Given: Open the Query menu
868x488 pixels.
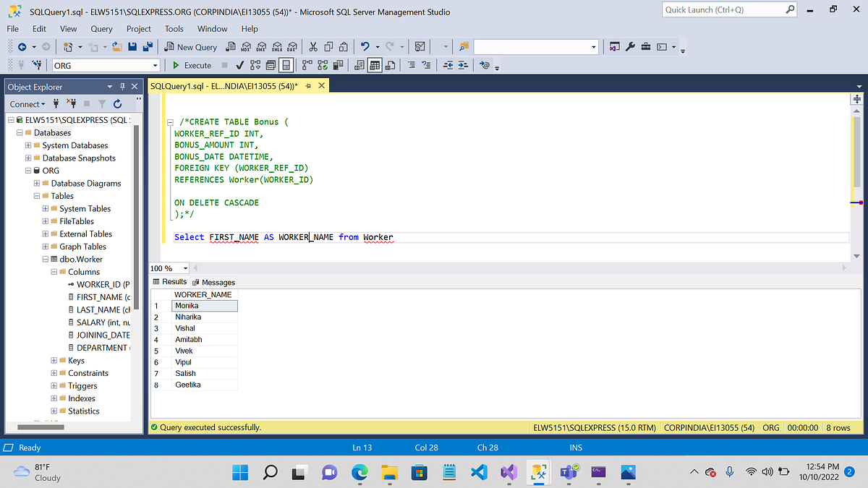Looking at the screenshot, I should tap(101, 29).
